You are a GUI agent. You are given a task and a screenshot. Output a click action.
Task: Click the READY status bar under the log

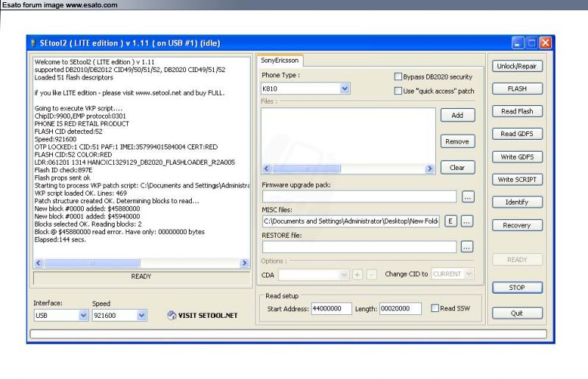point(141,277)
